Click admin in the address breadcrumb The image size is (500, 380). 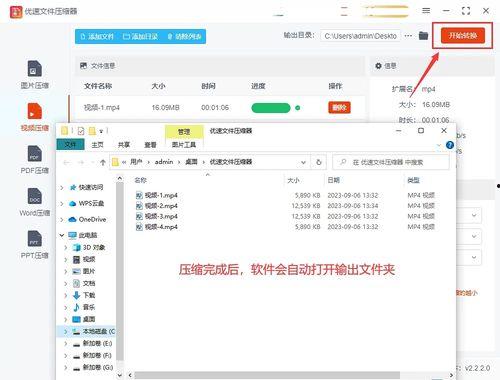pyautogui.click(x=164, y=162)
